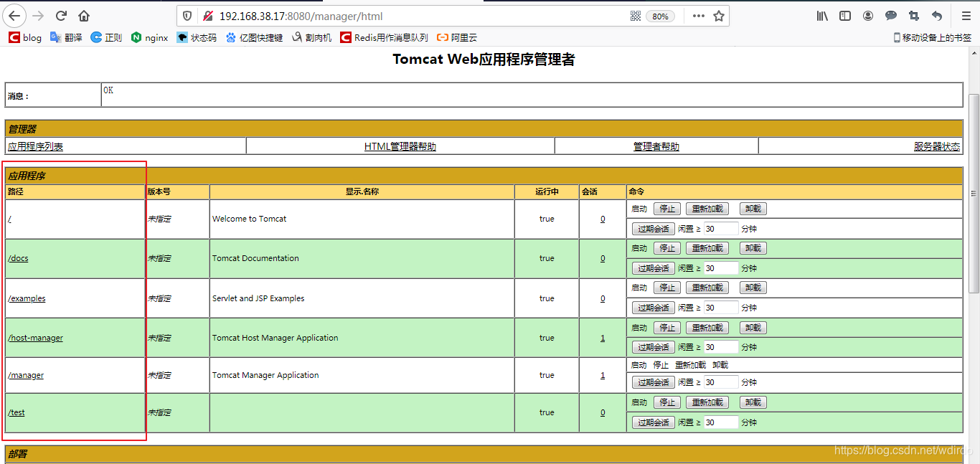Open the HTML管理器帮助 link
980x464 pixels.
400,146
